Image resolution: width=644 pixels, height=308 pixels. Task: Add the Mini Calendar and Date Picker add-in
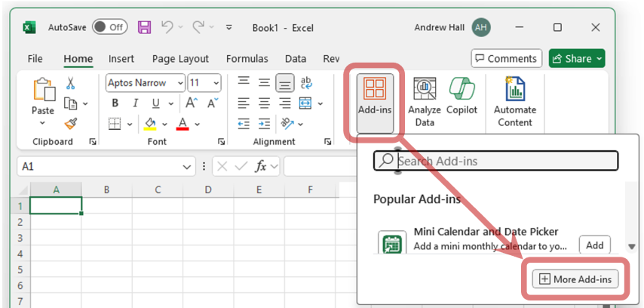595,245
